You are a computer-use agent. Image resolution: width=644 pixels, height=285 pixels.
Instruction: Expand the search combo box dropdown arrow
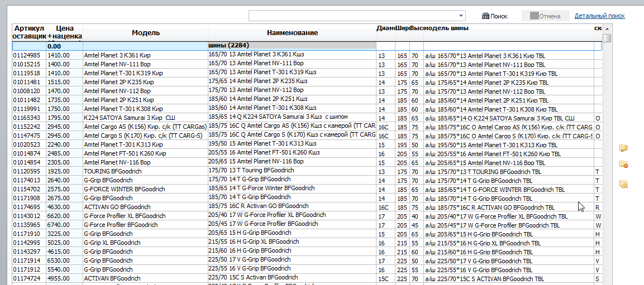coord(462,16)
